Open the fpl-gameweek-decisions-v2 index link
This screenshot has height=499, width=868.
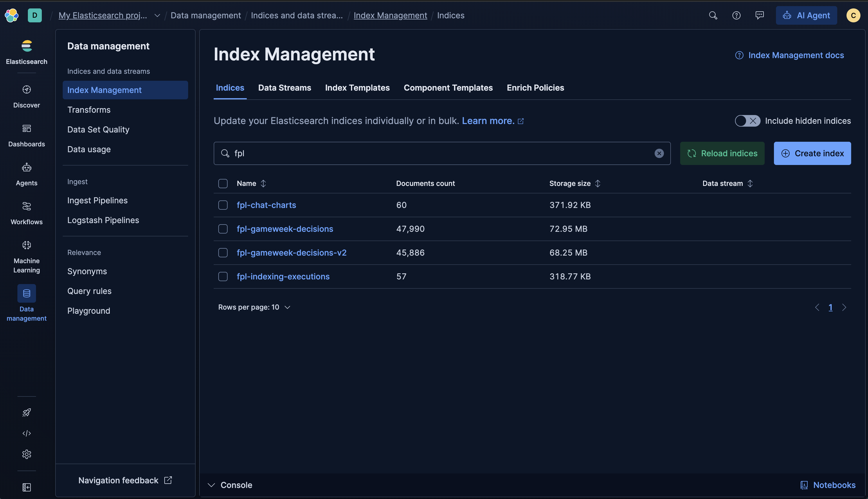pyautogui.click(x=291, y=253)
